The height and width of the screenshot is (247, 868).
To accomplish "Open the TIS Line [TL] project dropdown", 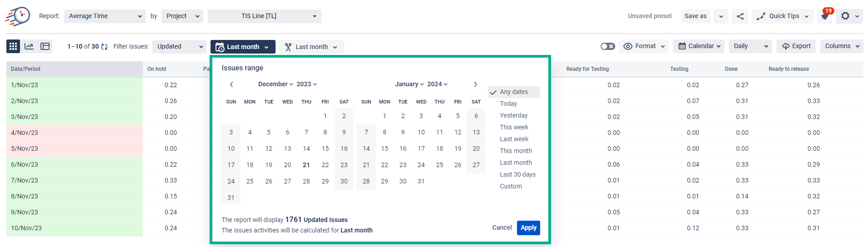I will 265,16.
